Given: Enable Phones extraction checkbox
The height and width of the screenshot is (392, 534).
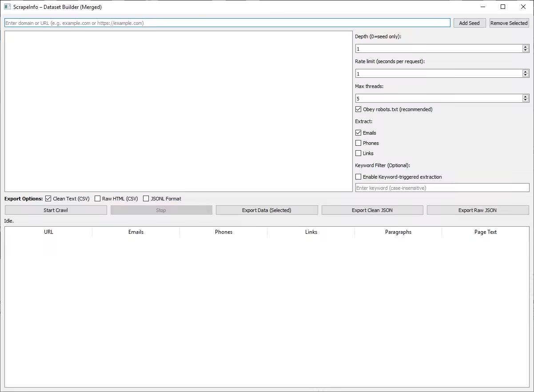Looking at the screenshot, I should (x=359, y=143).
